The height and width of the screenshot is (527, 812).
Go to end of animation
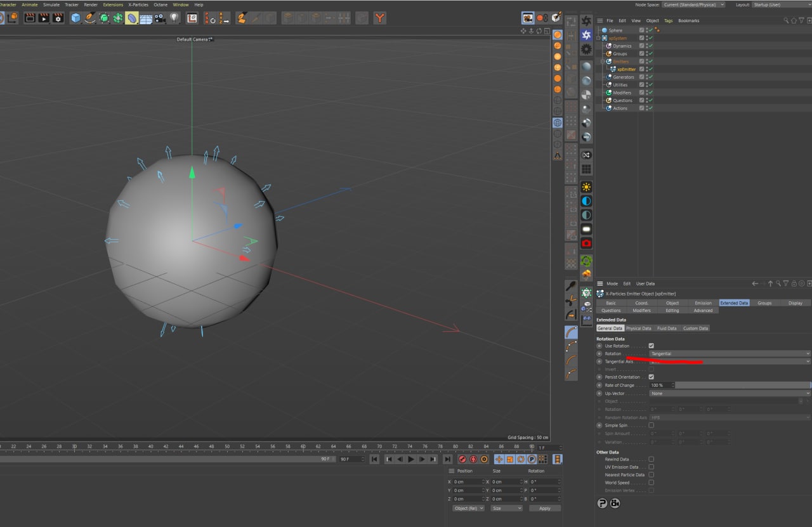(447, 459)
